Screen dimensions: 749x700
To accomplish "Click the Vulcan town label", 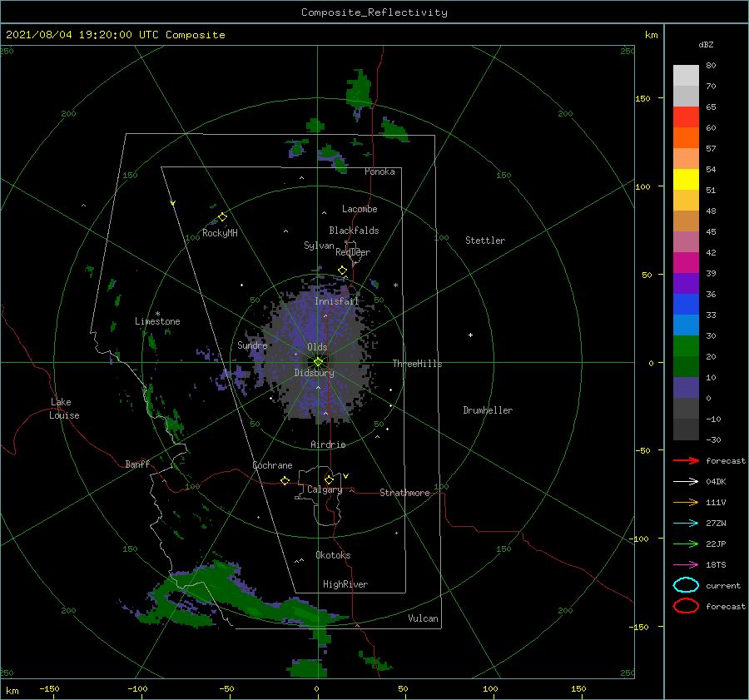I will (x=424, y=618).
